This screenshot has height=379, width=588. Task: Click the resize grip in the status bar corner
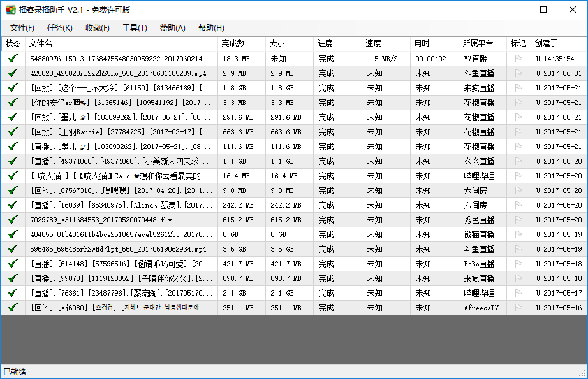(x=582, y=373)
